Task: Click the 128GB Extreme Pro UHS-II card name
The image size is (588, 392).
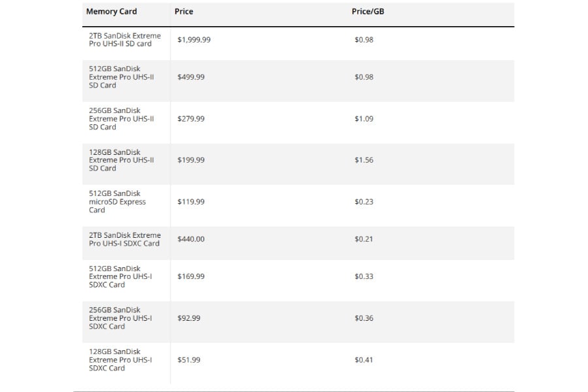Action: coord(122,160)
